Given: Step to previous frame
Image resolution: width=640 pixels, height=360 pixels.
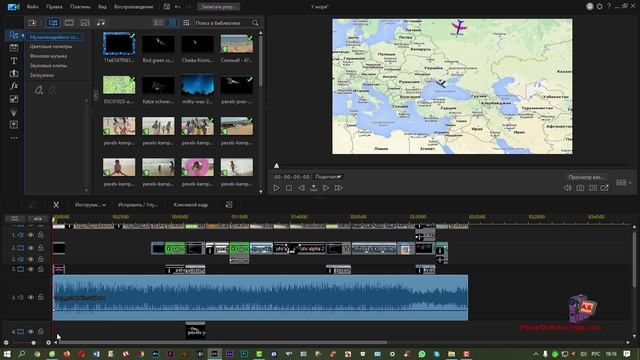Looking at the screenshot, I should tap(301, 188).
